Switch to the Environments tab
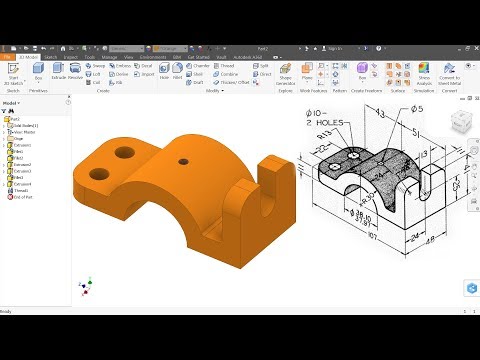 pos(153,57)
